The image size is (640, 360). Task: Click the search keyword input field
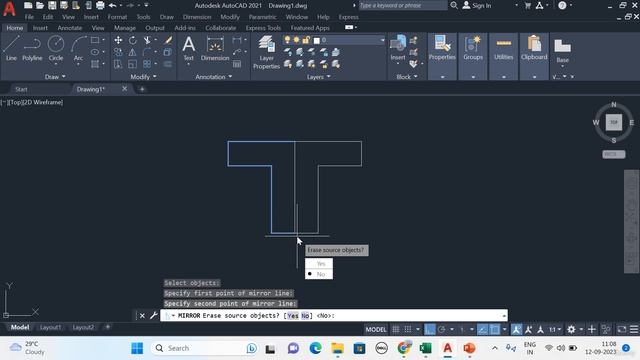coord(402,6)
